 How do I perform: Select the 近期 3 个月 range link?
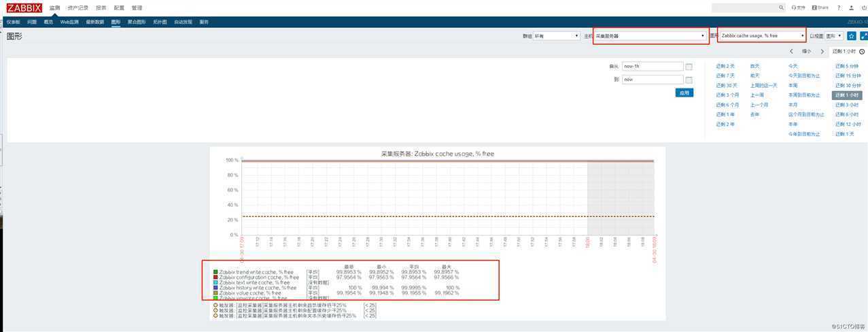click(727, 95)
